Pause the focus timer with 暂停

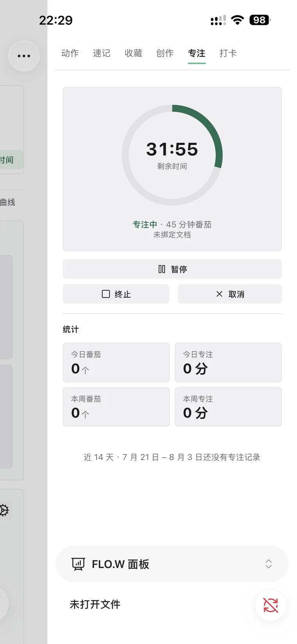click(x=172, y=269)
